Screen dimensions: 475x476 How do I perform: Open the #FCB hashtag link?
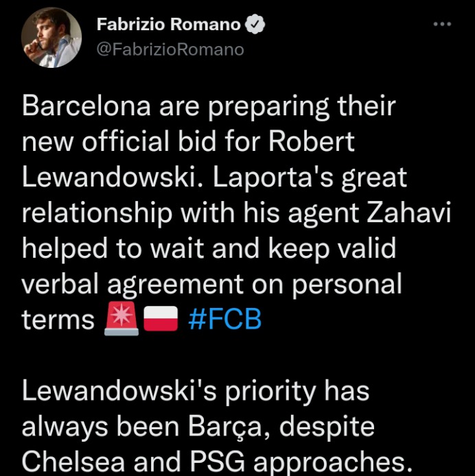point(225,319)
